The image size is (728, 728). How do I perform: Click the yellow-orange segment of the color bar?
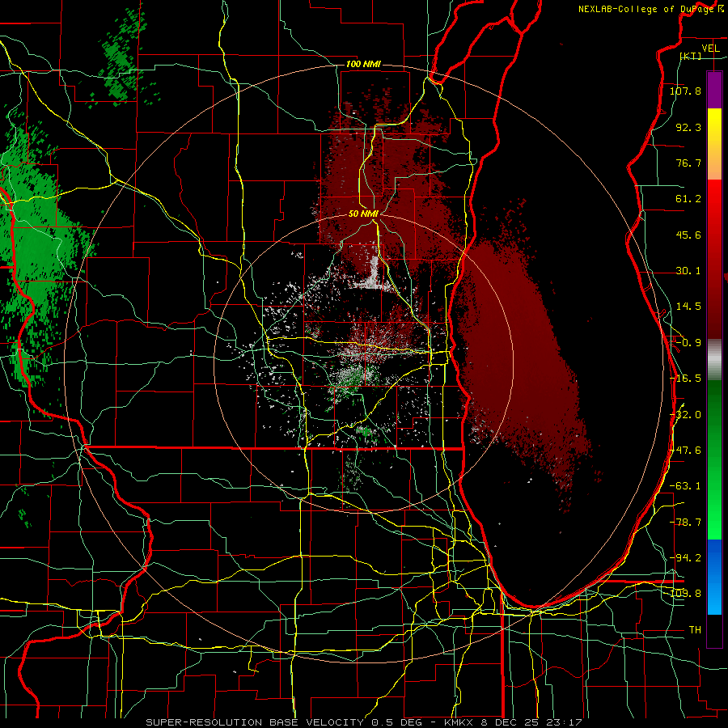coord(714,144)
